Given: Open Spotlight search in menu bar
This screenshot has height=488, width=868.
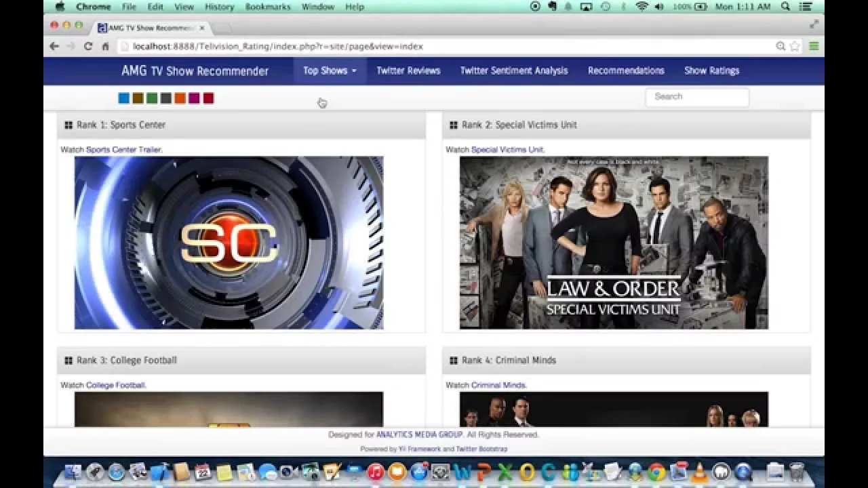Looking at the screenshot, I should 785,7.
